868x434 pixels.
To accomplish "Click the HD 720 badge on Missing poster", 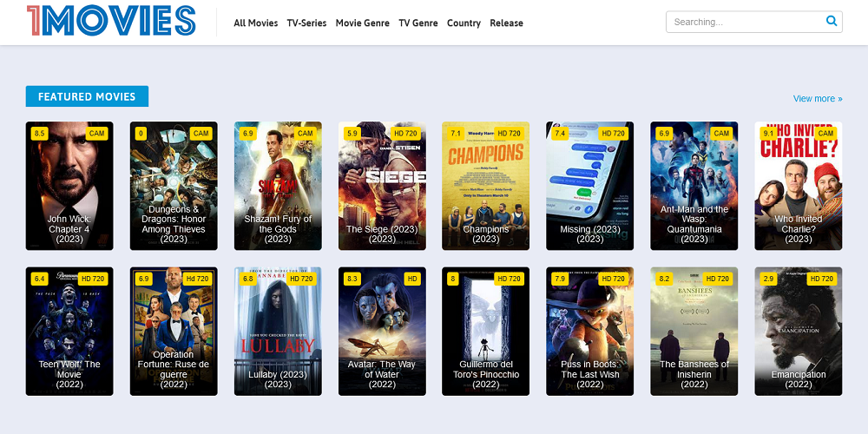I will pyautogui.click(x=614, y=134).
